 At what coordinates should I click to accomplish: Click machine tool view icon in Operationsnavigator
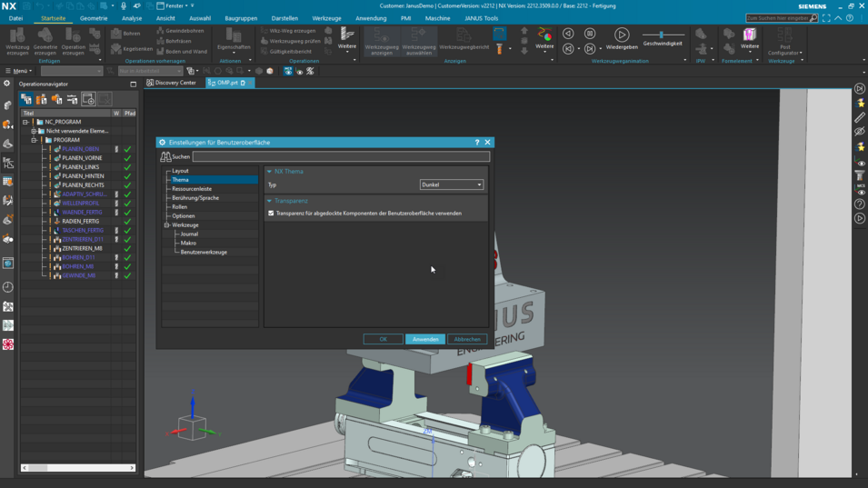(x=42, y=99)
